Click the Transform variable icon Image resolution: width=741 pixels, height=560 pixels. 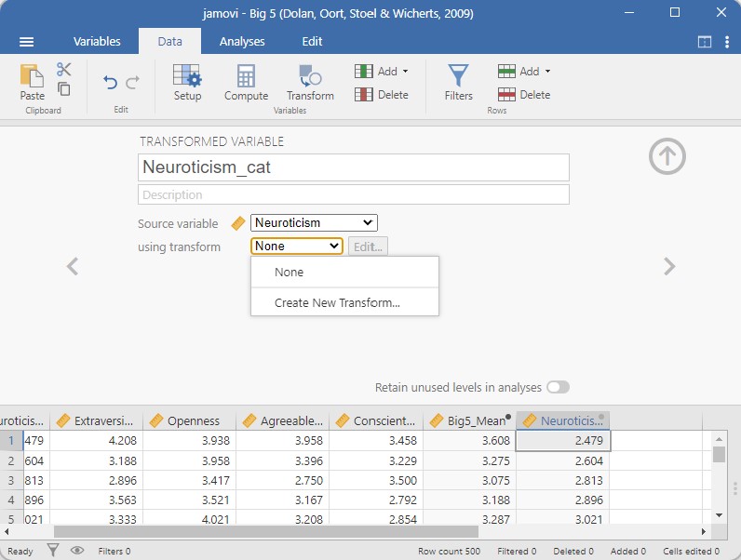coord(310,83)
